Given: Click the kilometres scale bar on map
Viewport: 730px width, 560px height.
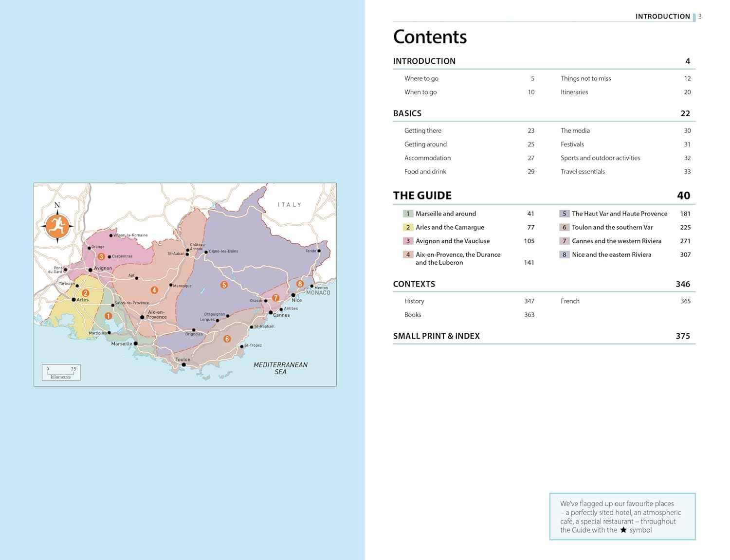Looking at the screenshot, I should [x=61, y=372].
